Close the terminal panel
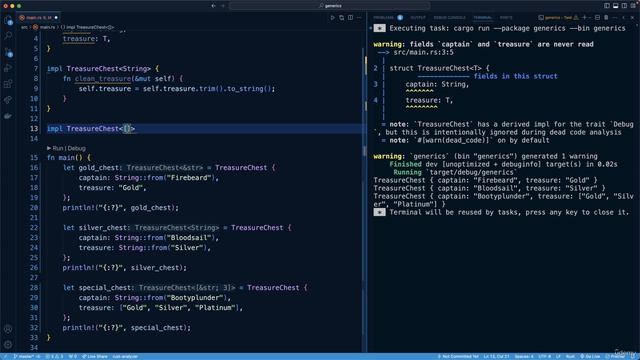Screen dimensions: 640x360 tap(633, 18)
